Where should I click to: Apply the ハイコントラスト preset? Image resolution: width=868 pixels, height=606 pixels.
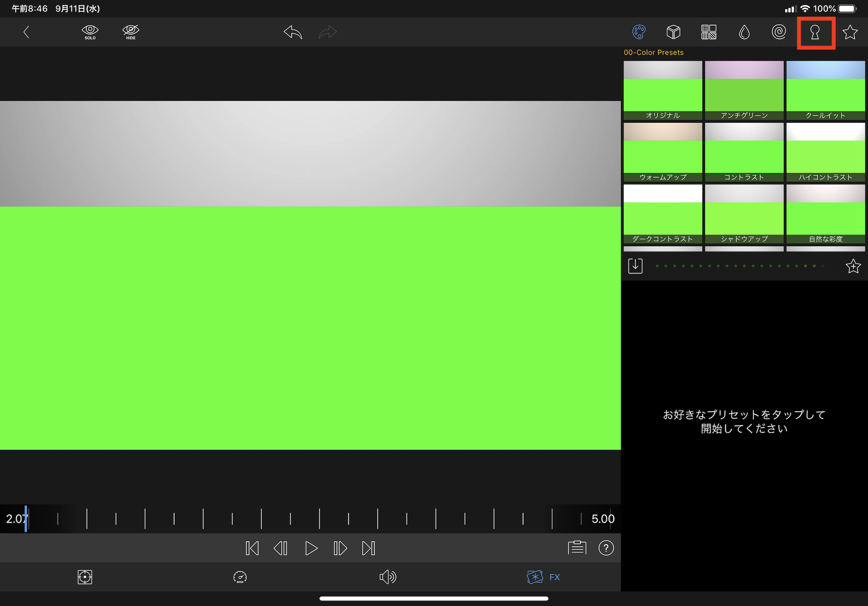(x=825, y=152)
